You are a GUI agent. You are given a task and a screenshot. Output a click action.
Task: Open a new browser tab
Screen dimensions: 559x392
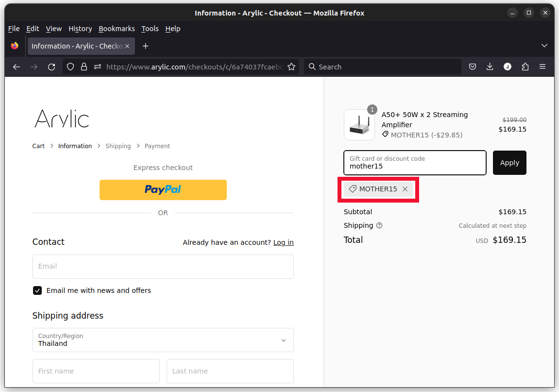pos(145,46)
